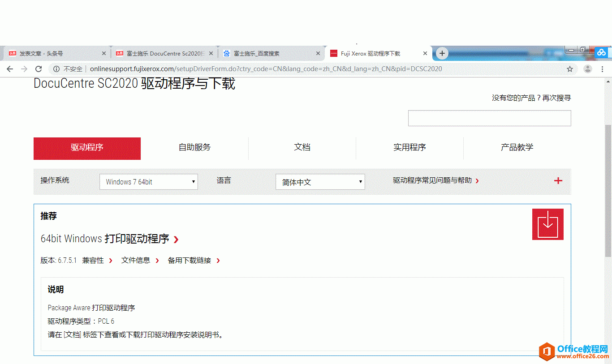Screen dimensions: 612x364
Task: Expand FAQ section with red plus
Action: [x=558, y=181]
